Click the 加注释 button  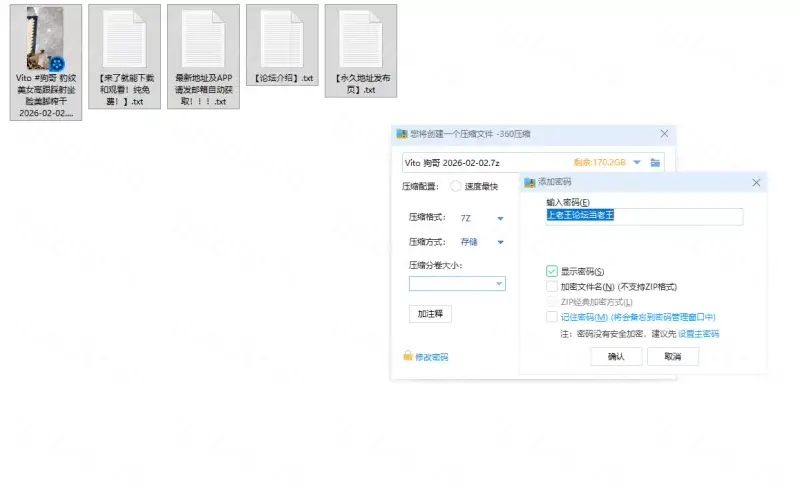click(430, 314)
